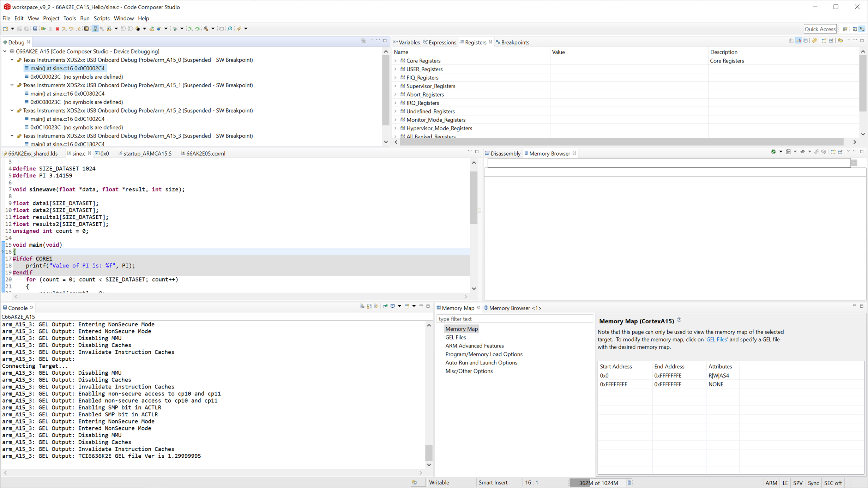Open the Project menu

pos(51,18)
